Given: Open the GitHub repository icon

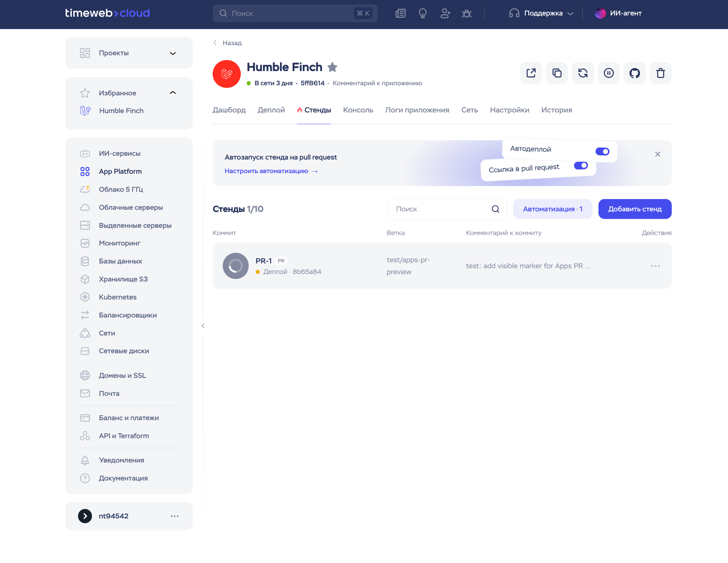Looking at the screenshot, I should (634, 73).
